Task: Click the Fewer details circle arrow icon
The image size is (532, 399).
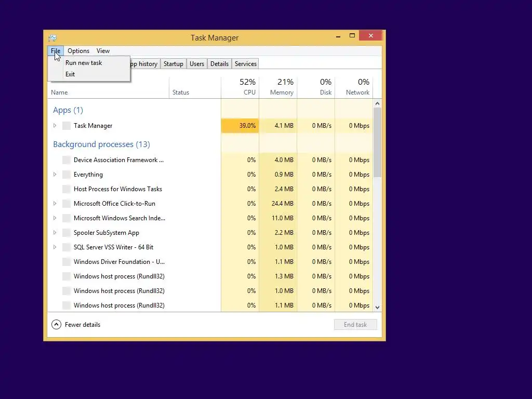Action: (x=56, y=325)
